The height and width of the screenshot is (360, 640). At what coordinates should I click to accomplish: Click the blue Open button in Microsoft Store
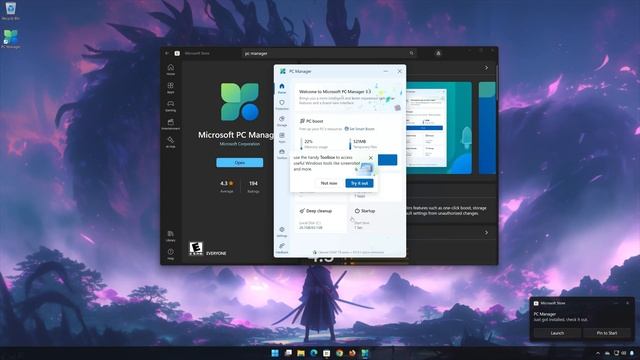[x=240, y=162]
